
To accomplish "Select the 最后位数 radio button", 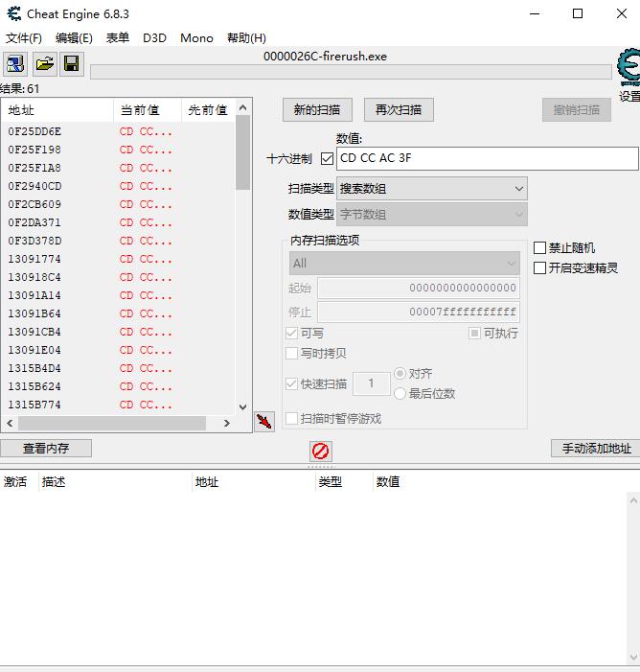I will tap(400, 393).
